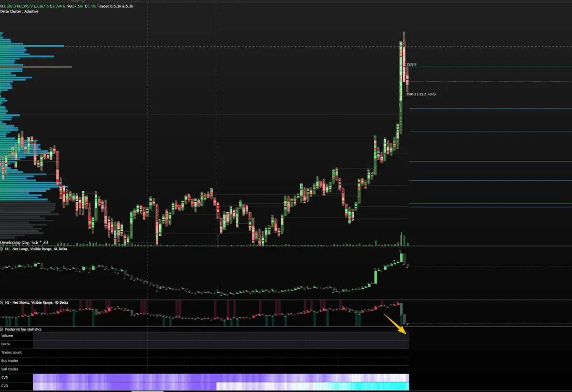Viewport: 572px width, 392px height.
Task: Click the 3506.2 (-23.7, +9.6) price label
Action: (421, 94)
